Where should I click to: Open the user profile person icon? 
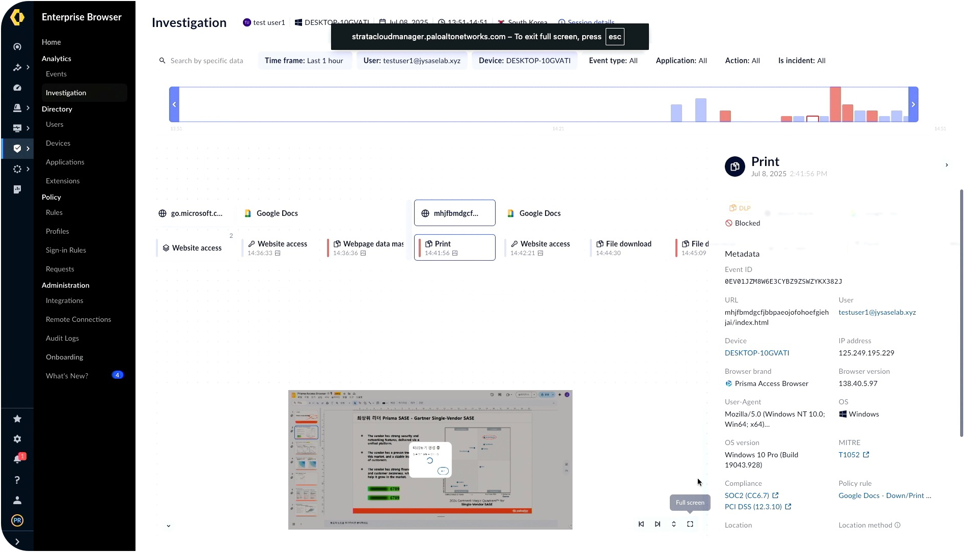[17, 500]
